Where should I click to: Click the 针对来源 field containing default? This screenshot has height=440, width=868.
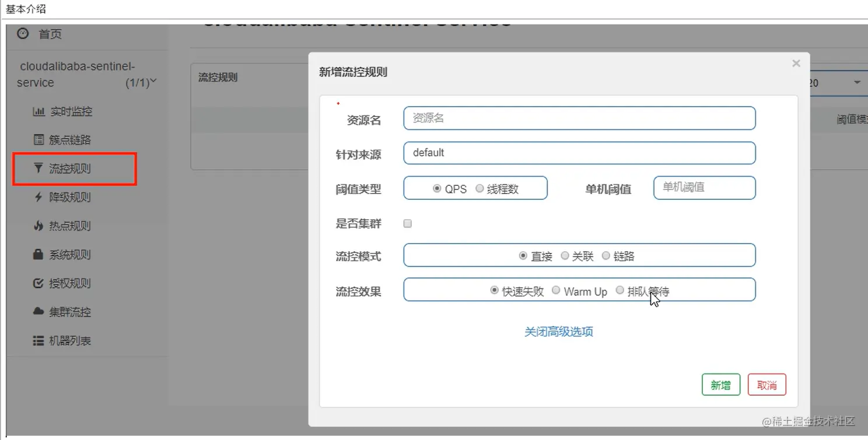[x=579, y=153]
